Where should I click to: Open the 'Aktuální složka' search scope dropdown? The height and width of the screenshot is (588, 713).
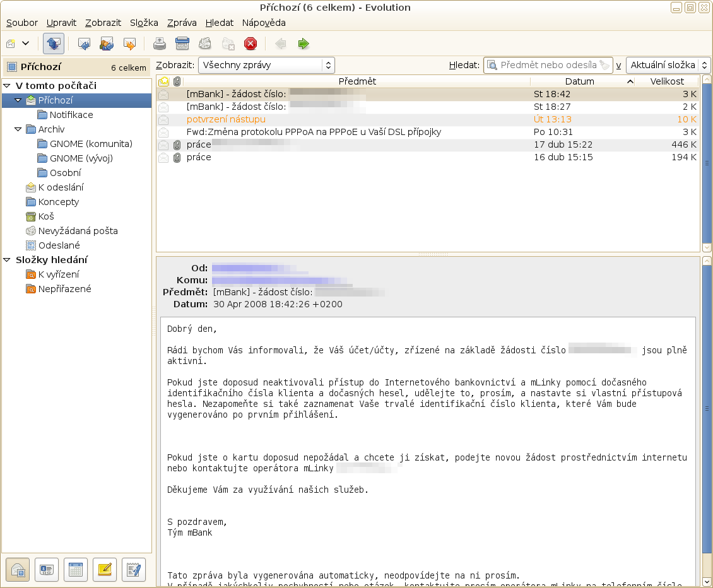[x=668, y=65]
